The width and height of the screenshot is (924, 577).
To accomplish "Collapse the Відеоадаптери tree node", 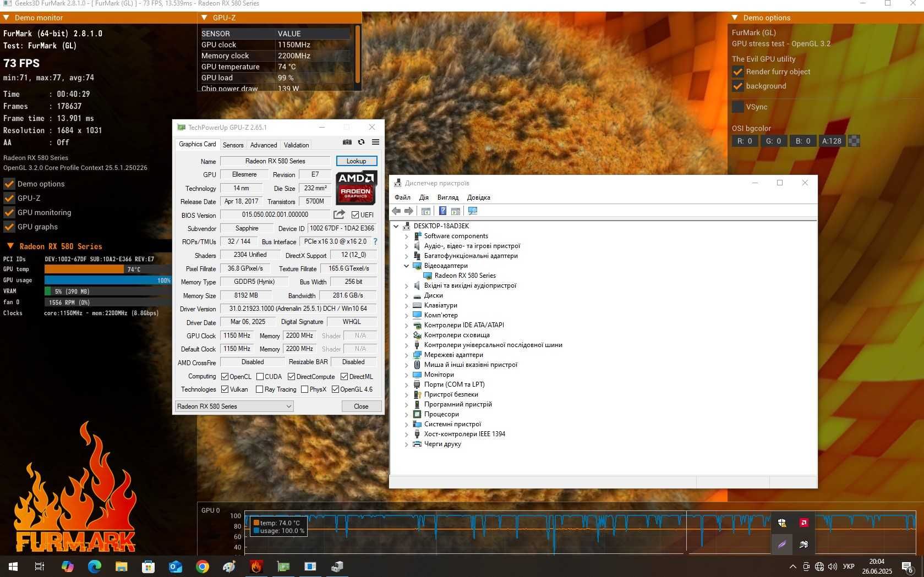I will tap(407, 266).
